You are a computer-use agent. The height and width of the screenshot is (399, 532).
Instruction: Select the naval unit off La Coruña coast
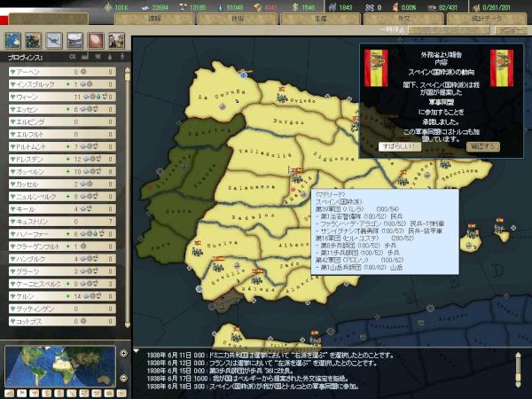(244, 74)
